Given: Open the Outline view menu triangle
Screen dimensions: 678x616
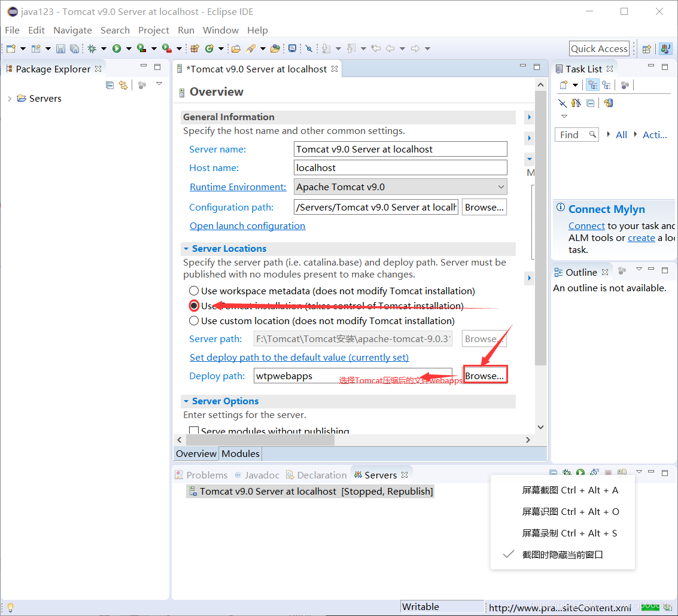Looking at the screenshot, I should [x=639, y=269].
